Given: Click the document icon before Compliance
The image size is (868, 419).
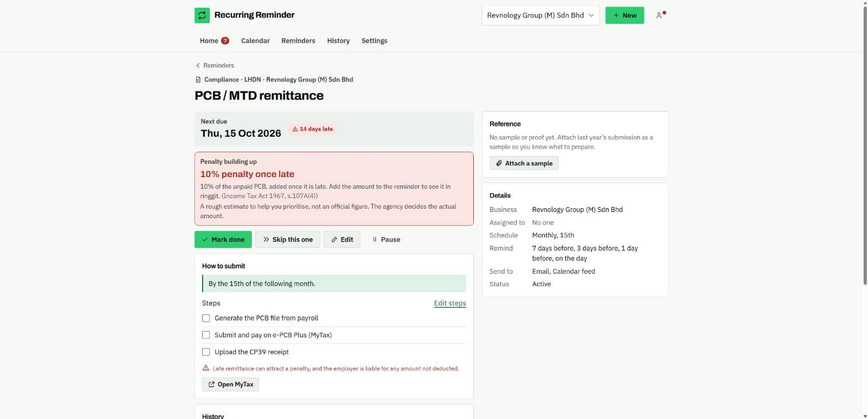Looking at the screenshot, I should point(198,80).
